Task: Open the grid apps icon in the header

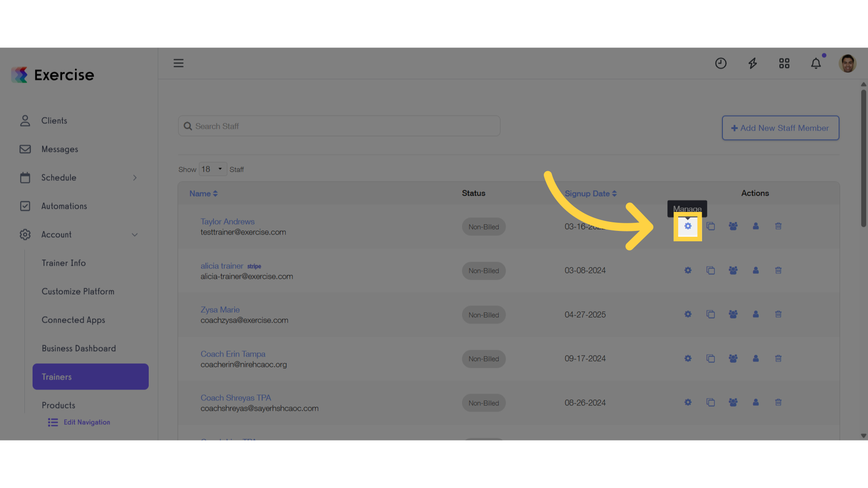Action: pyautogui.click(x=784, y=63)
